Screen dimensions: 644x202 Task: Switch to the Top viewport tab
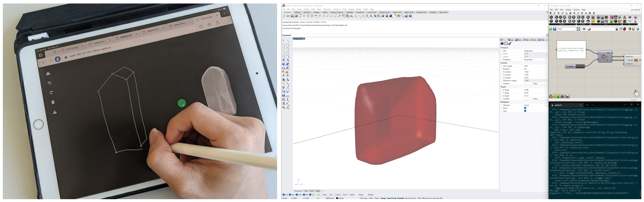pos(306,191)
